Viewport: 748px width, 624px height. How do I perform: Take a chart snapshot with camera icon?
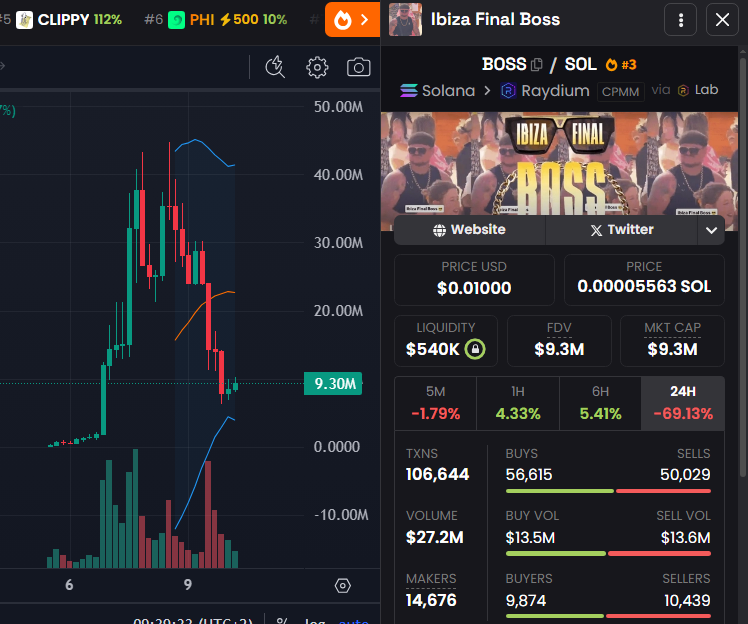pyautogui.click(x=358, y=67)
